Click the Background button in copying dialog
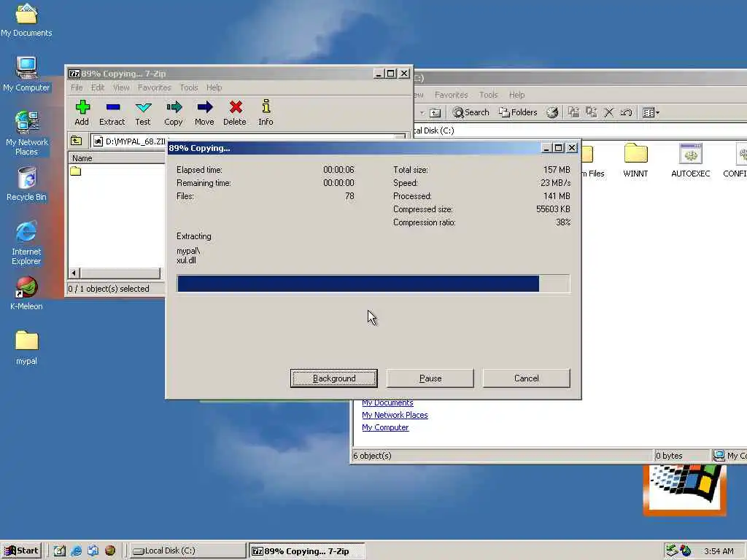Screen dimensions: 747x560 pos(334,378)
